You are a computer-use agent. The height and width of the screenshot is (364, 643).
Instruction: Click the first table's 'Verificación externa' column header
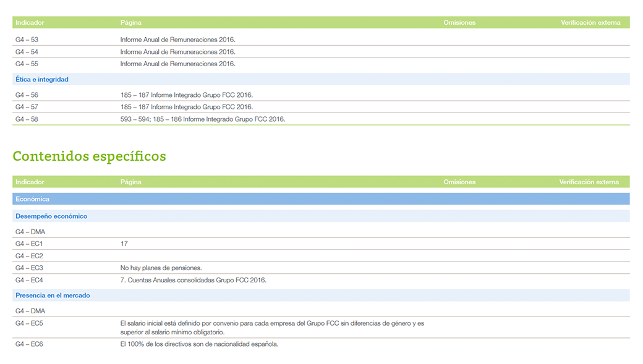pyautogui.click(x=590, y=22)
